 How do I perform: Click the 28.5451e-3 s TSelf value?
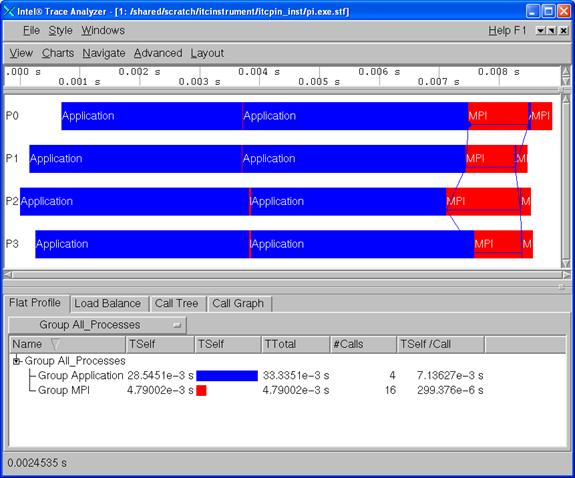[160, 376]
